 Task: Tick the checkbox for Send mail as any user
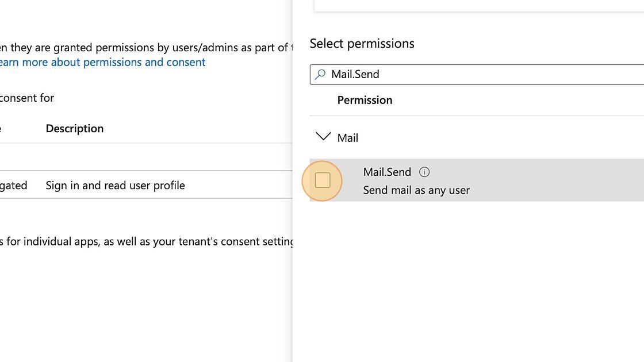[322, 180]
